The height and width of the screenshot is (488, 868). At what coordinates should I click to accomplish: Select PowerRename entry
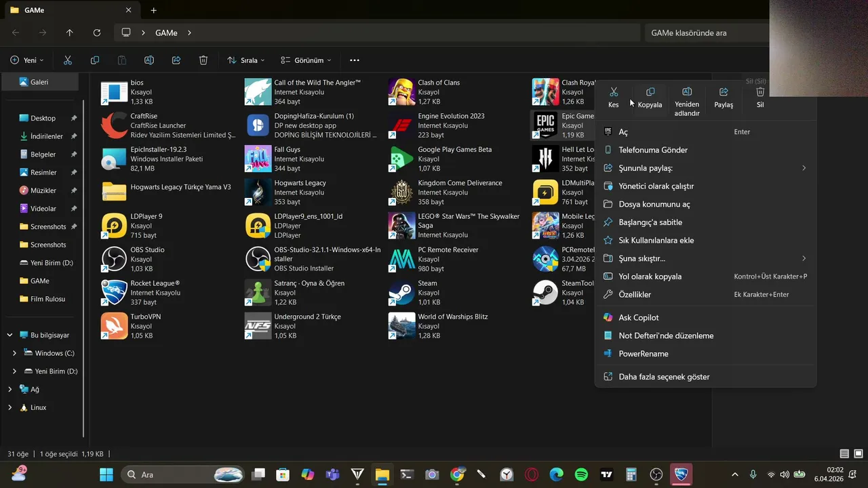[705, 354]
